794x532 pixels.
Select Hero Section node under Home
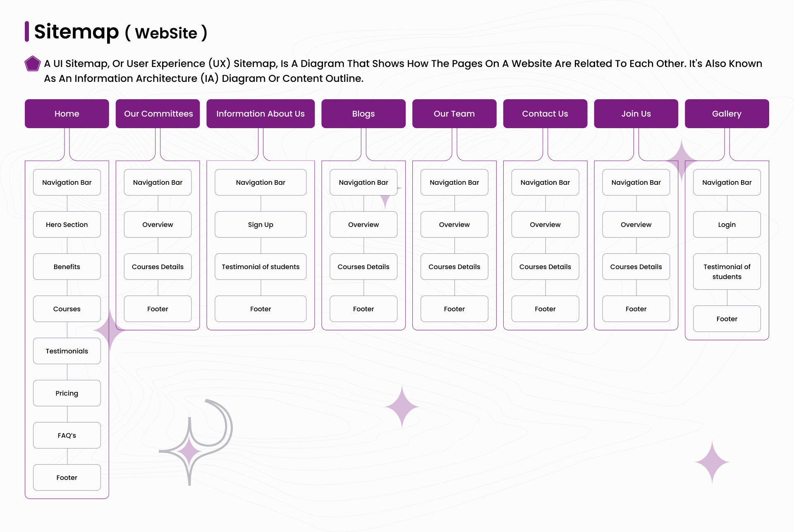(67, 224)
